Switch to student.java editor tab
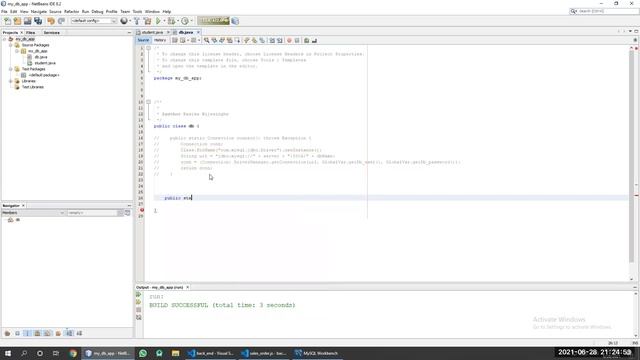 (152, 32)
